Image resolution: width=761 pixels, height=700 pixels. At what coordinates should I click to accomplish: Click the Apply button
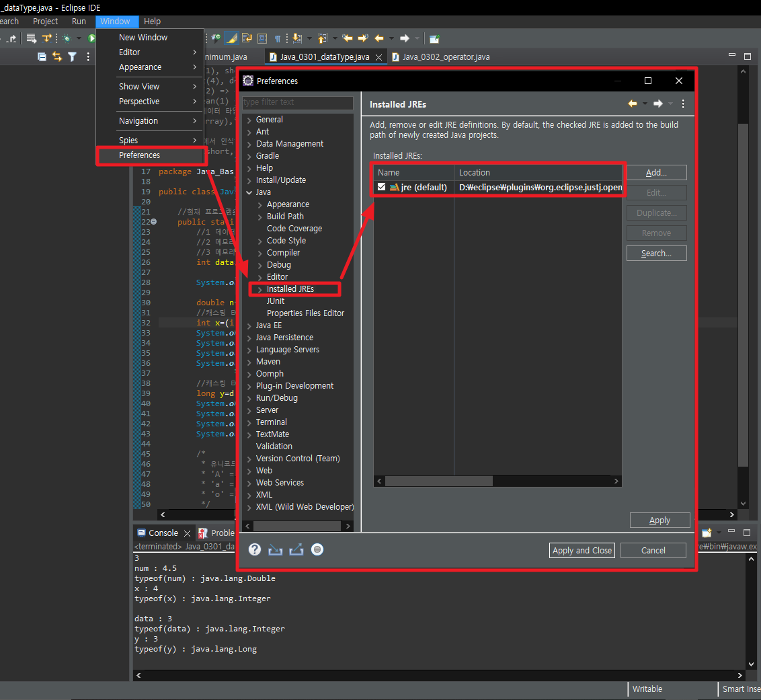(659, 520)
